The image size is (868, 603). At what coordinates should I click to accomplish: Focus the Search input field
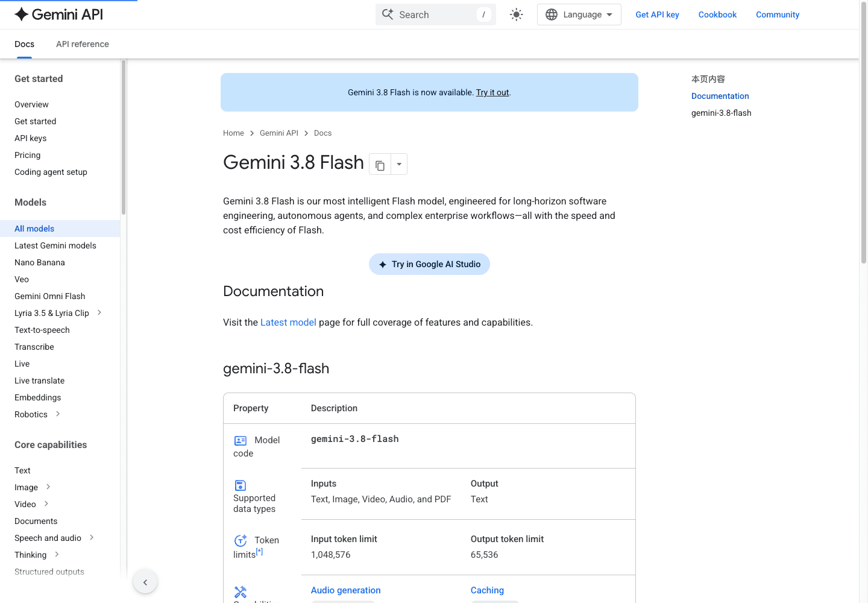(x=436, y=14)
